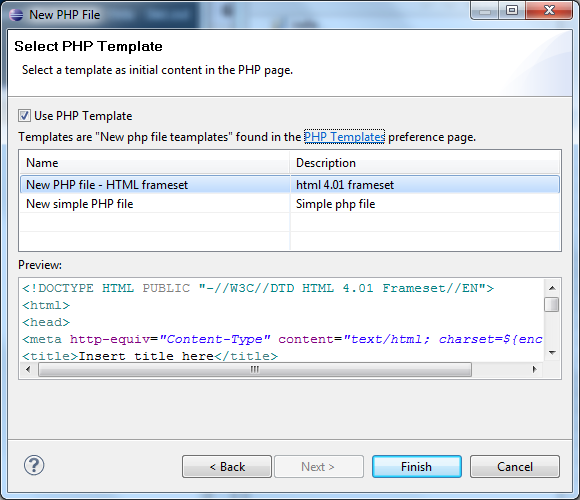Maximize the New PHP File dialog

click(512, 10)
